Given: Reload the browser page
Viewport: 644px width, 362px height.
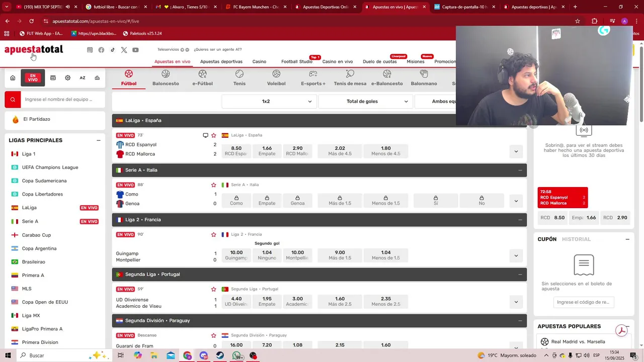Looking at the screenshot, I should coord(31,21).
